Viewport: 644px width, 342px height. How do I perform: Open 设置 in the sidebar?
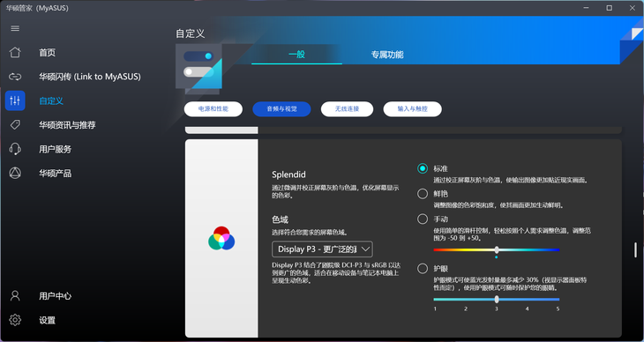click(x=48, y=320)
